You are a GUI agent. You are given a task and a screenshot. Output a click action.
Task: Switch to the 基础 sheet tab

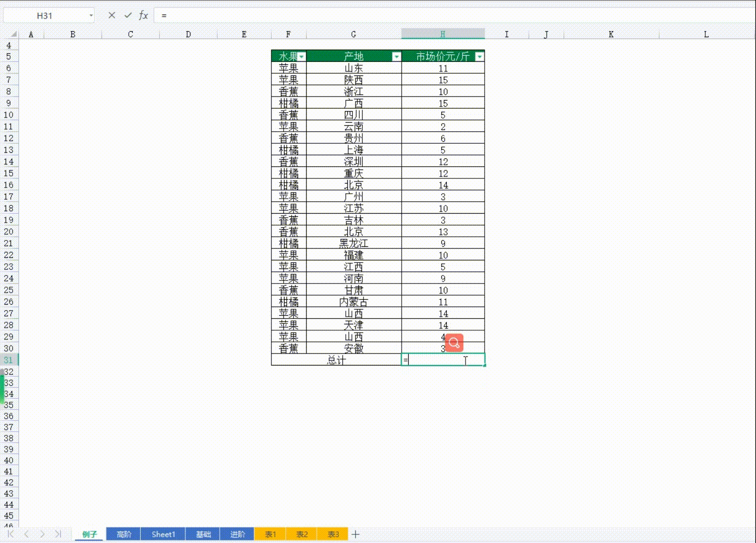click(203, 534)
